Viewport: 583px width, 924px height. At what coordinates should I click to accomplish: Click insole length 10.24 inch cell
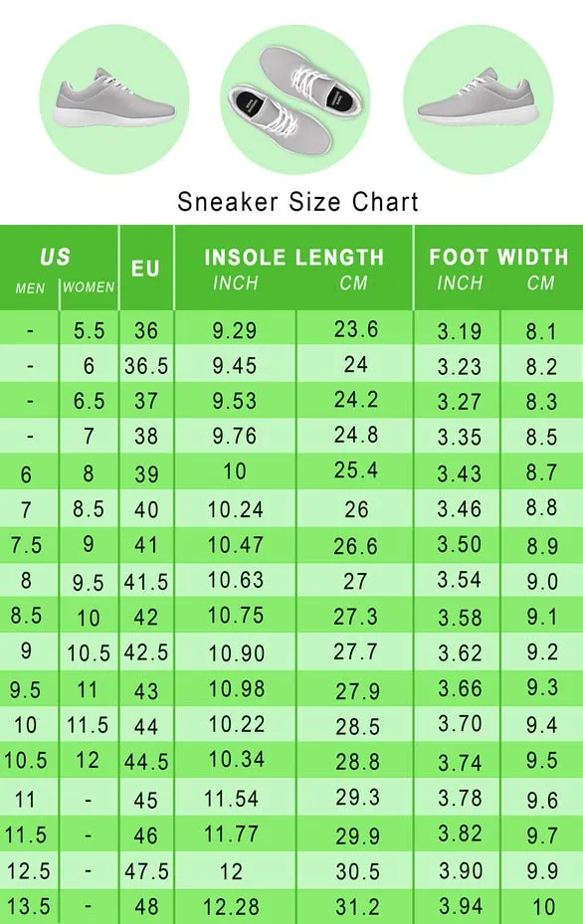point(235,509)
